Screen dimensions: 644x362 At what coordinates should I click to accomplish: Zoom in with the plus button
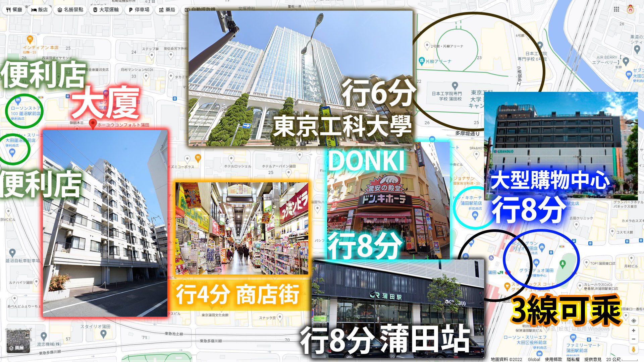coord(634,330)
